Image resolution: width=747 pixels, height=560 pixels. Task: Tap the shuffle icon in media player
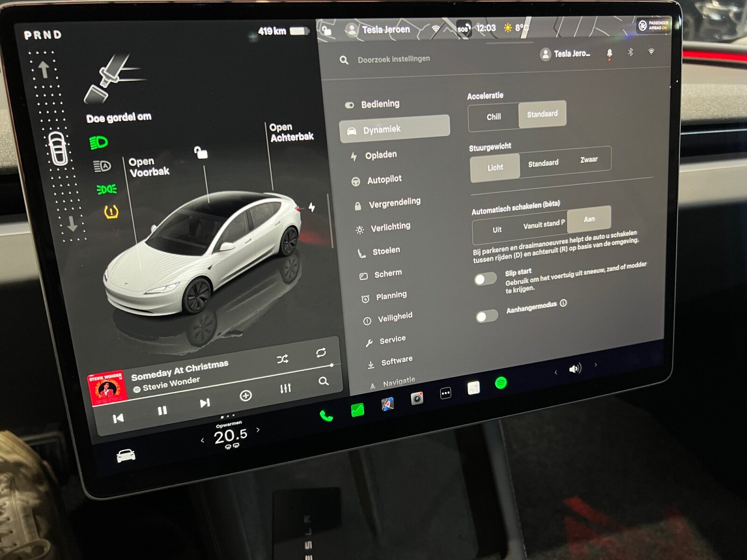tap(282, 359)
